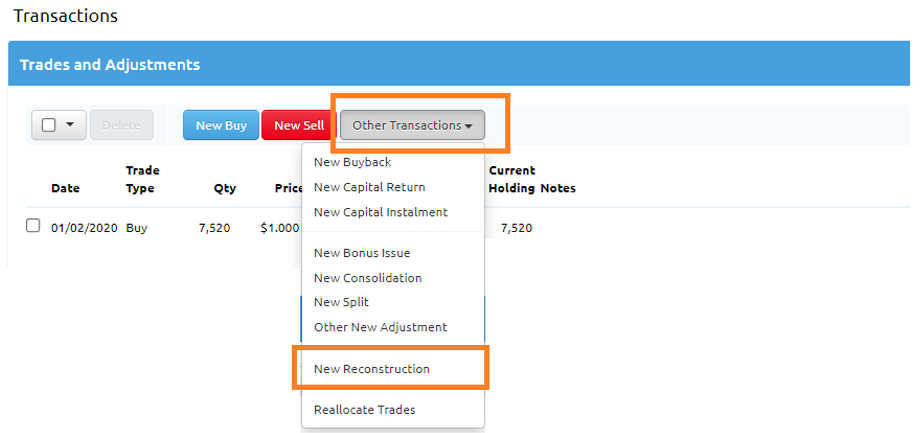Screen dimensions: 920x433
Task: Open the dropdown arrow beside the select-all checkbox
Action: [70, 125]
